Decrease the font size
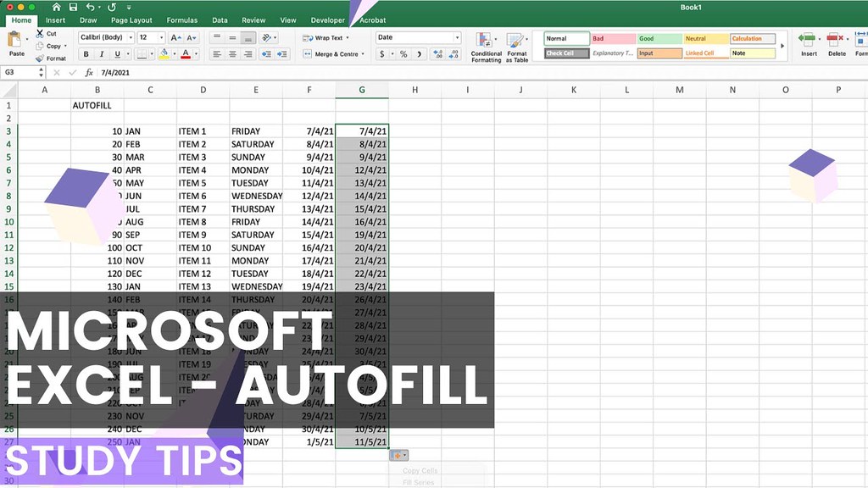The height and width of the screenshot is (488, 868). coord(192,37)
